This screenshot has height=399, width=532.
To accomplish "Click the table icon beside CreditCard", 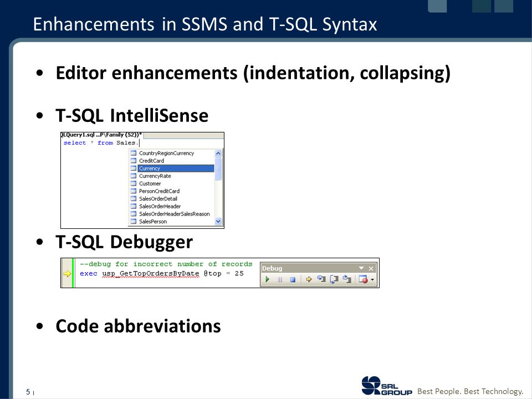I will (x=134, y=161).
